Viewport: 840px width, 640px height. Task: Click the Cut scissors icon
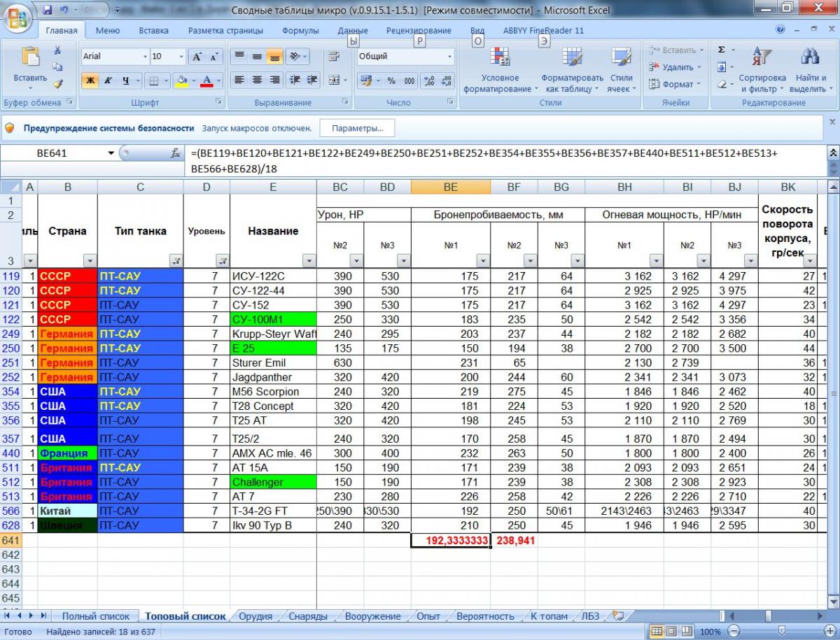pos(57,50)
